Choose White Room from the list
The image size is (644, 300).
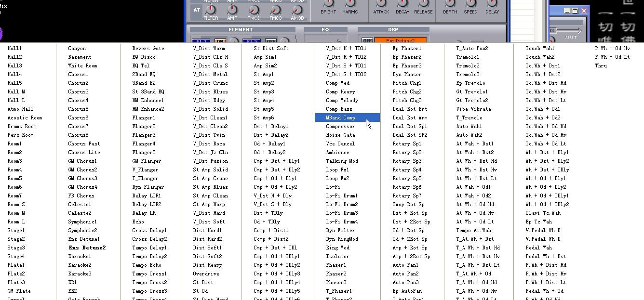82,65
